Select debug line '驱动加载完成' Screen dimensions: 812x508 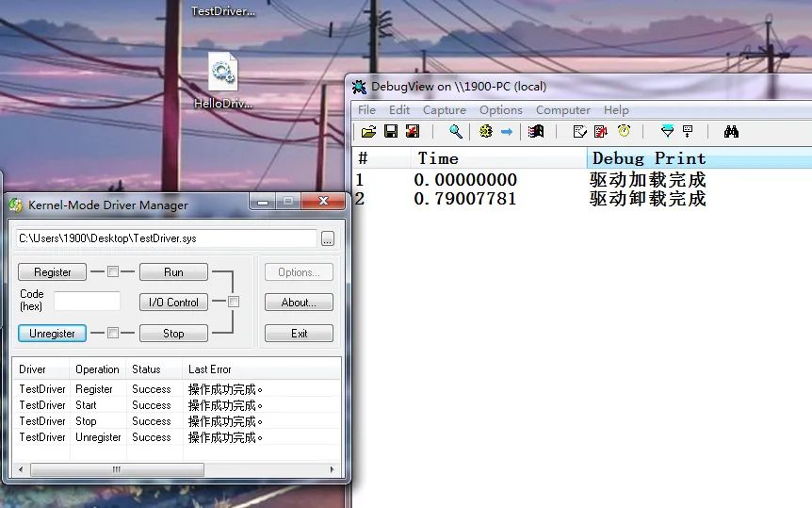(x=648, y=180)
